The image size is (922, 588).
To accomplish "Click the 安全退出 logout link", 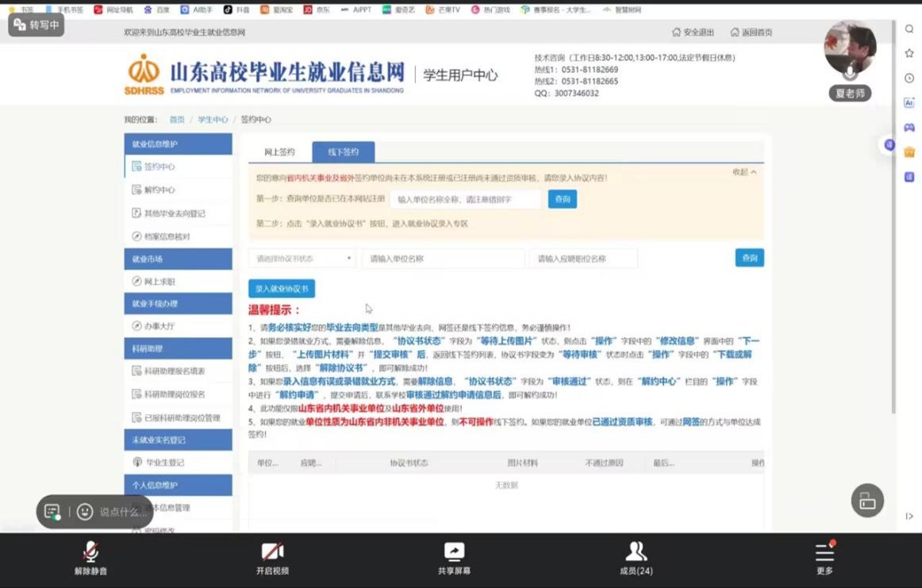I will [x=693, y=33].
